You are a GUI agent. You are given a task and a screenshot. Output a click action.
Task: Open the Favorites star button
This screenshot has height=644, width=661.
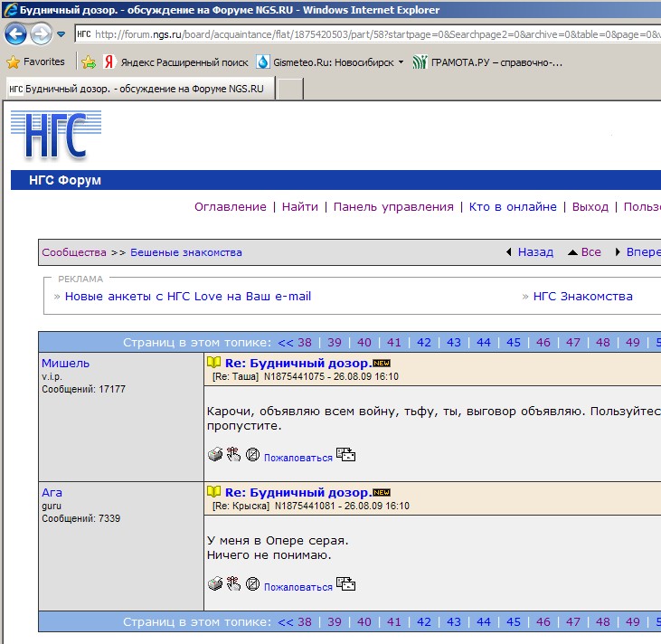pyautogui.click(x=36, y=62)
